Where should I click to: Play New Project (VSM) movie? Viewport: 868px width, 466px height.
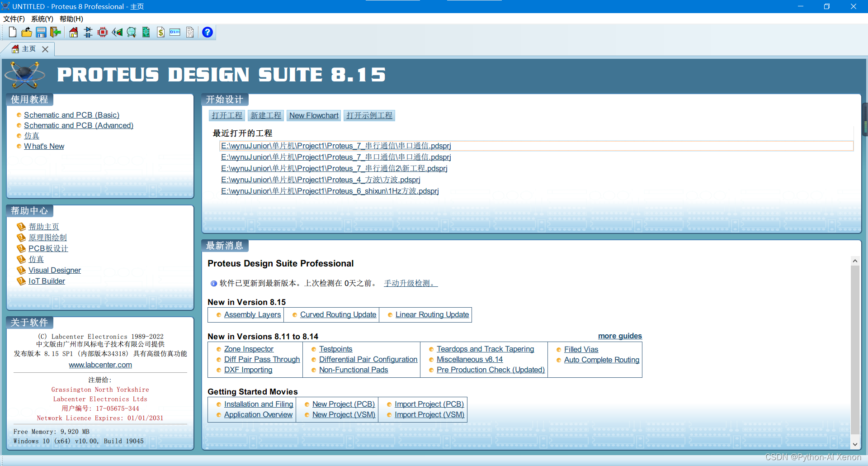pyautogui.click(x=344, y=414)
